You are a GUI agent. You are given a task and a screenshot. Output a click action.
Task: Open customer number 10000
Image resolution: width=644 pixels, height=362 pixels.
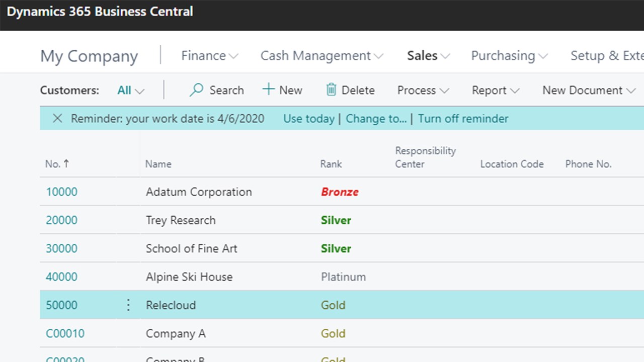(62, 192)
